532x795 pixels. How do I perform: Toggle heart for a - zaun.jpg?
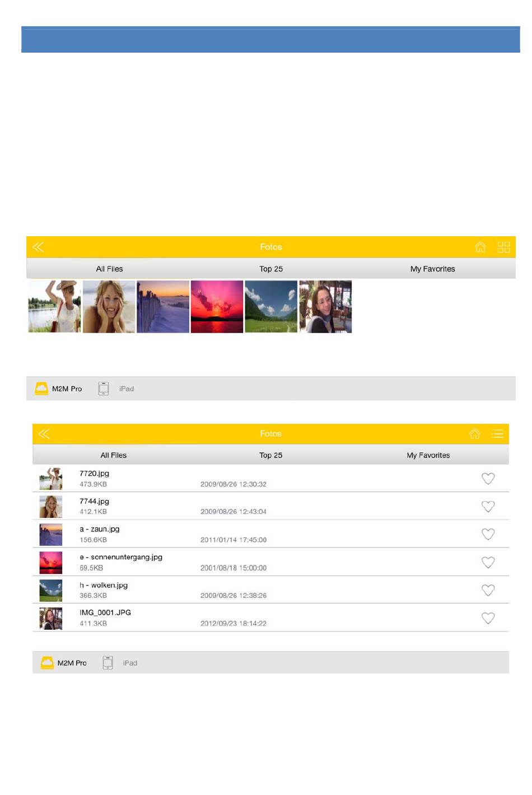(x=488, y=534)
